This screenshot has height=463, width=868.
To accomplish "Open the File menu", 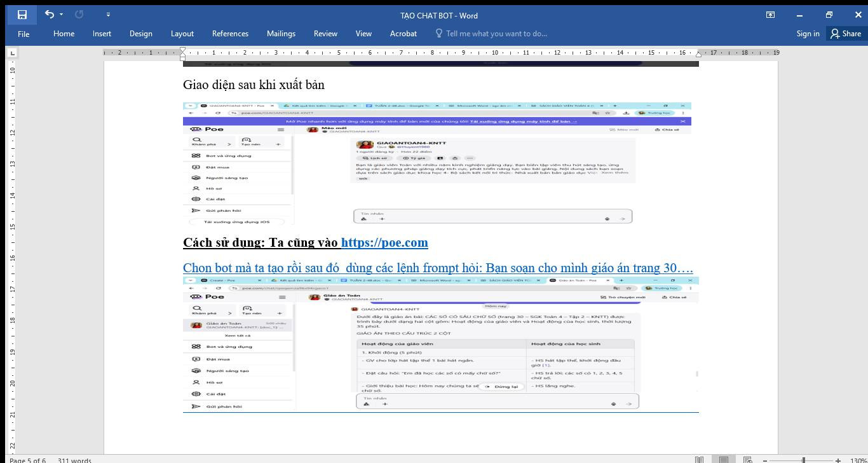I will 24,34.
